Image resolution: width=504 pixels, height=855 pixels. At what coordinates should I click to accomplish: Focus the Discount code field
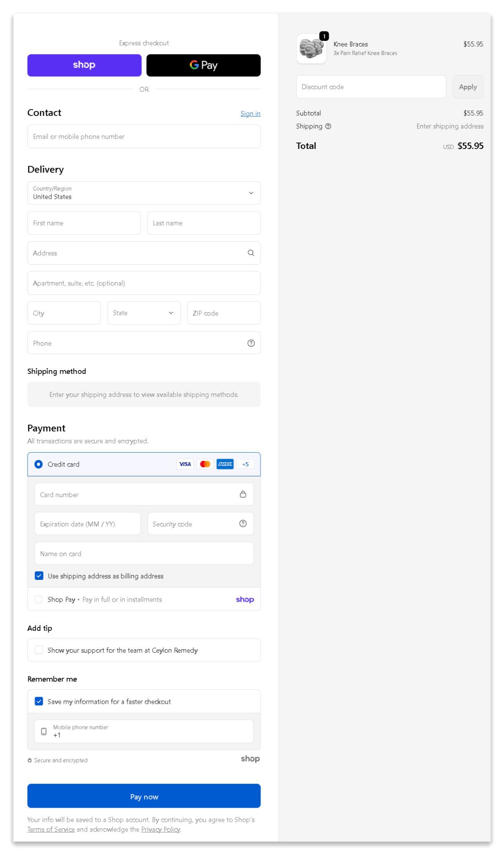tap(371, 87)
